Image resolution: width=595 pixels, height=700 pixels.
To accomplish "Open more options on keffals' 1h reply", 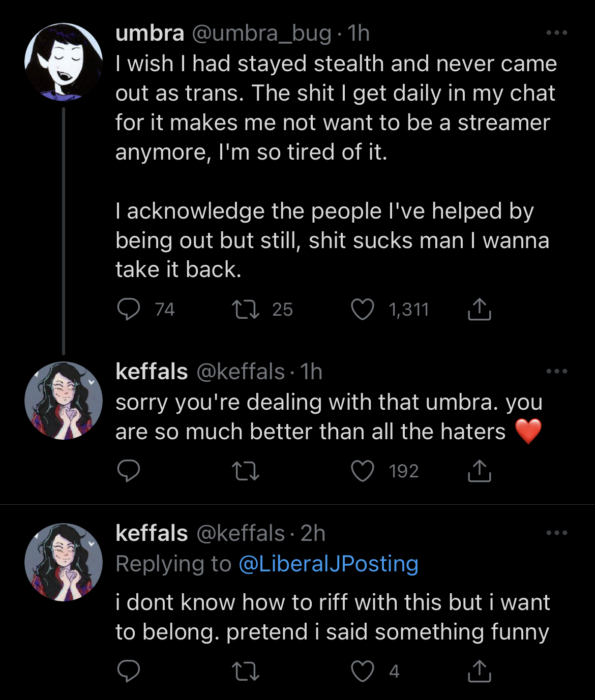I will [x=557, y=371].
